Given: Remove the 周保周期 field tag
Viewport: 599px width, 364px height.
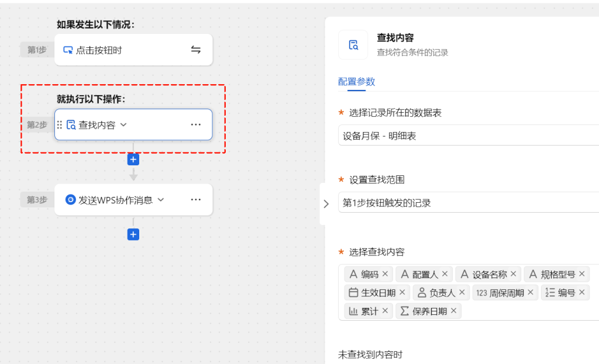Looking at the screenshot, I should point(530,292).
